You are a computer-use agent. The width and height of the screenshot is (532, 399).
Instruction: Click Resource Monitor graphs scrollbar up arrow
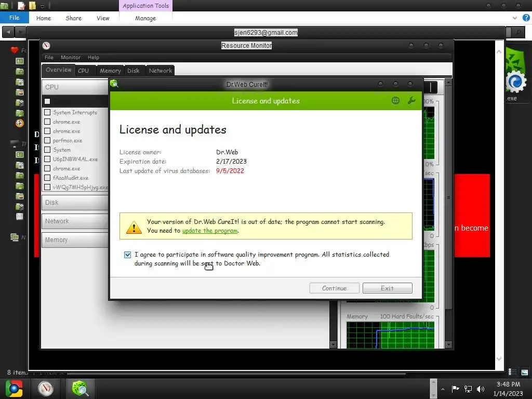click(448, 82)
